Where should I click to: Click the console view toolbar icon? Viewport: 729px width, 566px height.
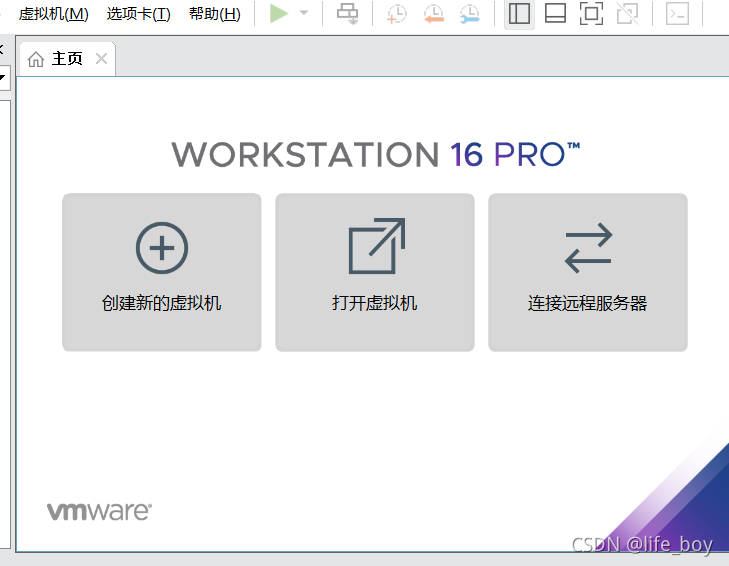click(x=677, y=13)
